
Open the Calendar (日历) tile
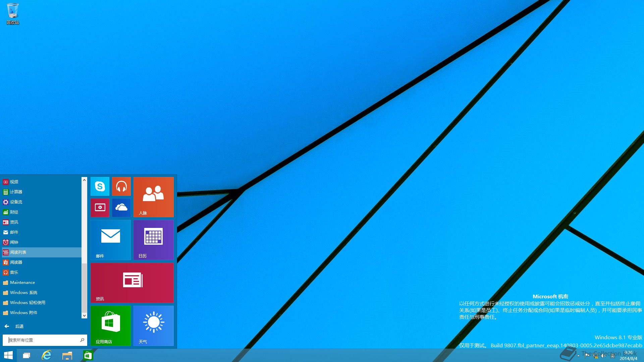[154, 240]
